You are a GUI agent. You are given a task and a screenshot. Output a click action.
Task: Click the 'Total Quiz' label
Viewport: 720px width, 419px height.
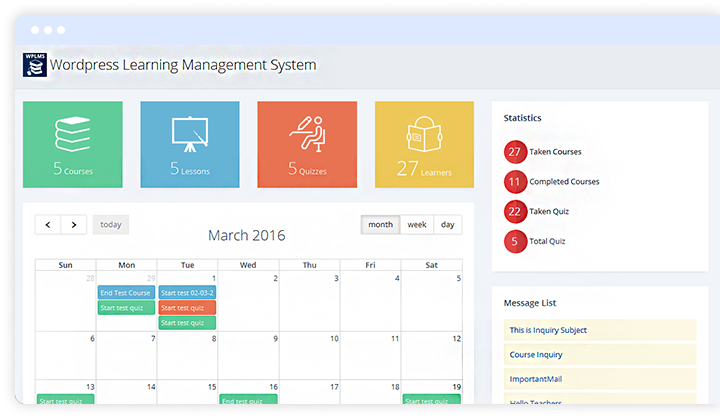tap(547, 242)
